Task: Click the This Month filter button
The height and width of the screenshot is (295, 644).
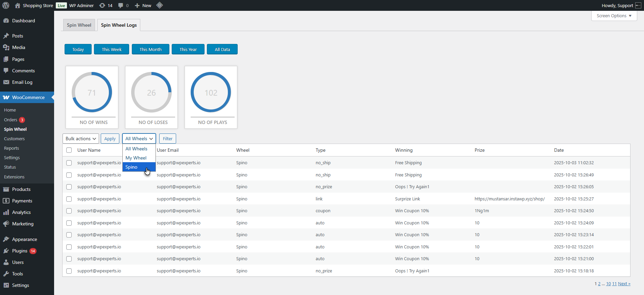Action: coord(150,49)
